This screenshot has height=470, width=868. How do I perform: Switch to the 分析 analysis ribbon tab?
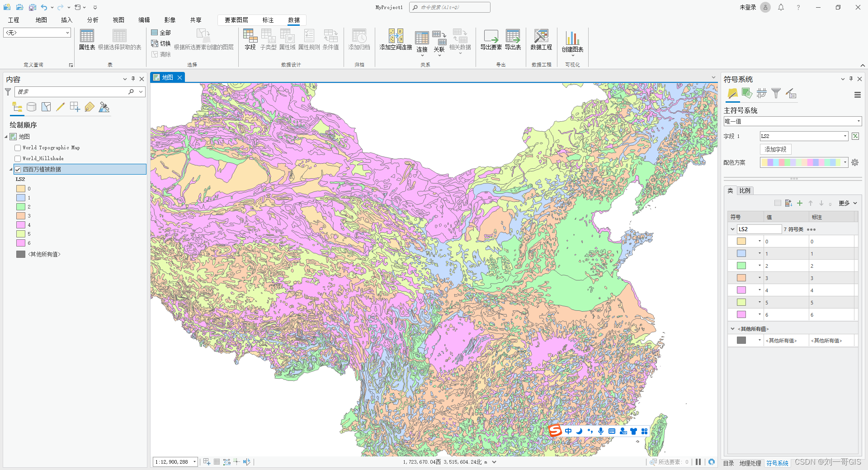pyautogui.click(x=93, y=20)
